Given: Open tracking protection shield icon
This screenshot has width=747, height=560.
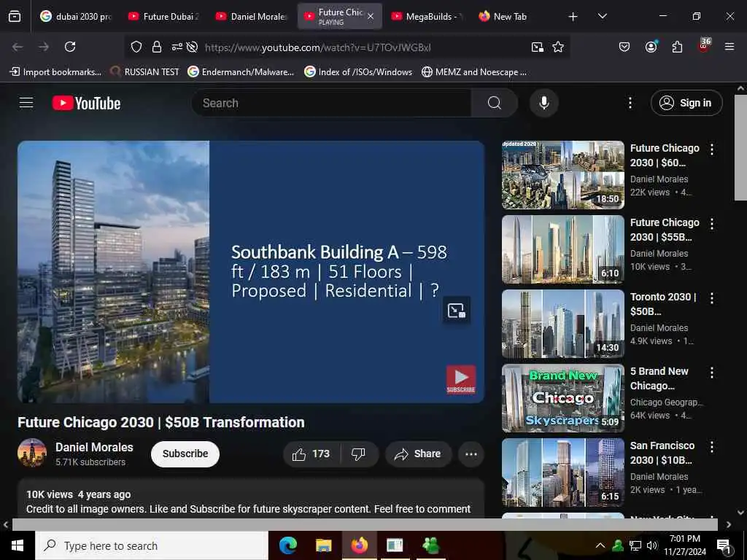Looking at the screenshot, I should tap(136, 47).
